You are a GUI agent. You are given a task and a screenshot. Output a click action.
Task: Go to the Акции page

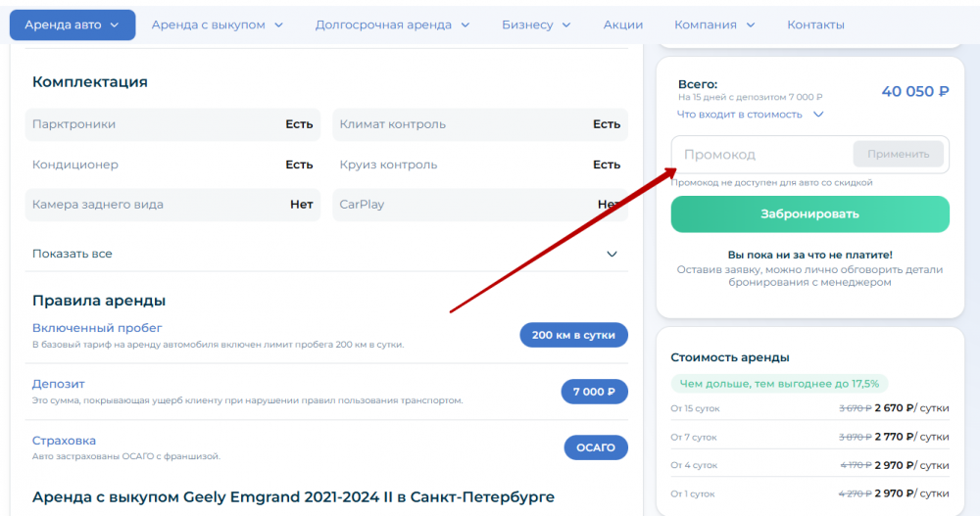click(x=623, y=24)
